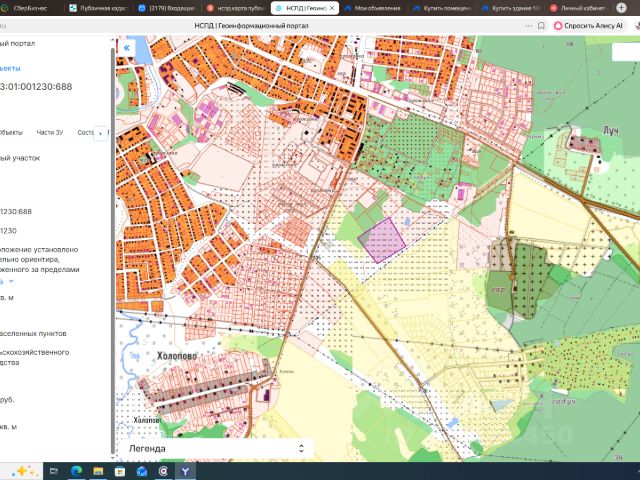Open the Мои объявления tab

coord(372,8)
